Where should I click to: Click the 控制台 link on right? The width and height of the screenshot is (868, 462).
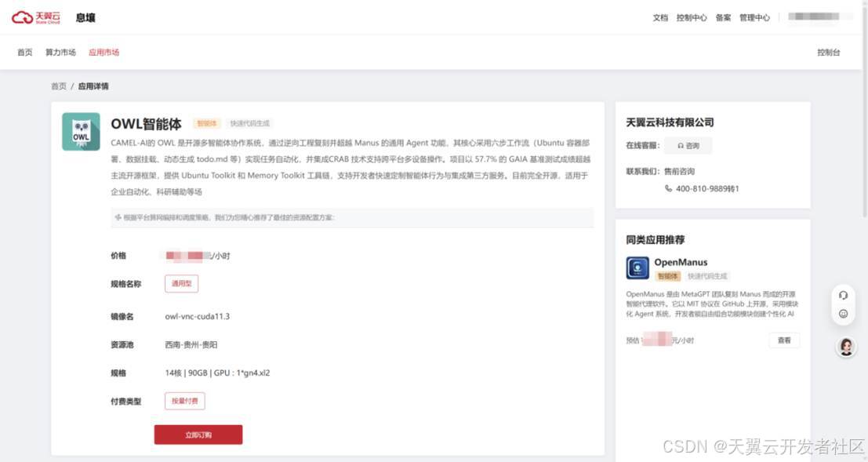[x=828, y=53]
